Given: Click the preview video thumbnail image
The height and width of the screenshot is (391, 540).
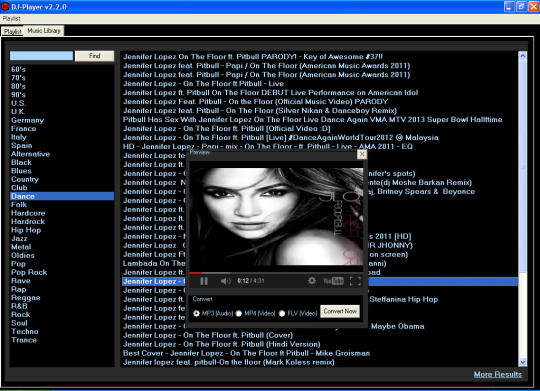Looking at the screenshot, I should 276,216.
